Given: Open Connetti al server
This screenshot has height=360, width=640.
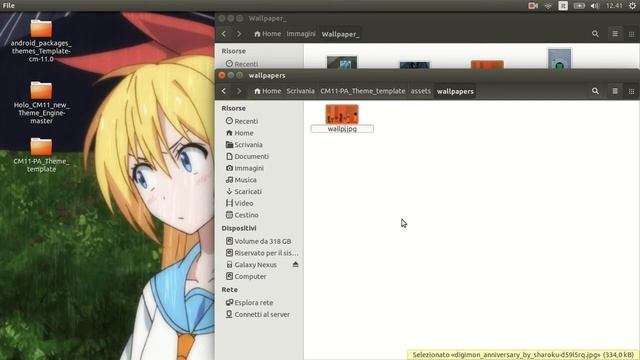Looking at the screenshot, I should (x=258, y=315).
